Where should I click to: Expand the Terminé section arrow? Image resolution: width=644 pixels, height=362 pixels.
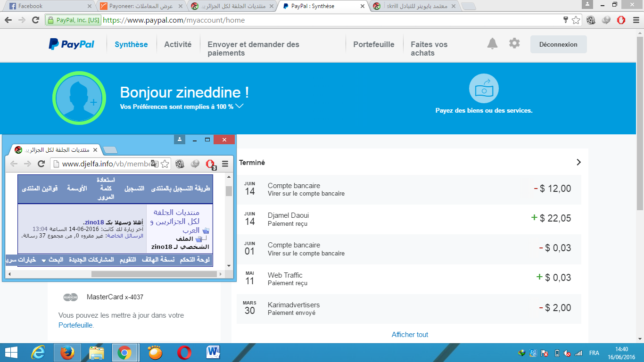pos(578,162)
